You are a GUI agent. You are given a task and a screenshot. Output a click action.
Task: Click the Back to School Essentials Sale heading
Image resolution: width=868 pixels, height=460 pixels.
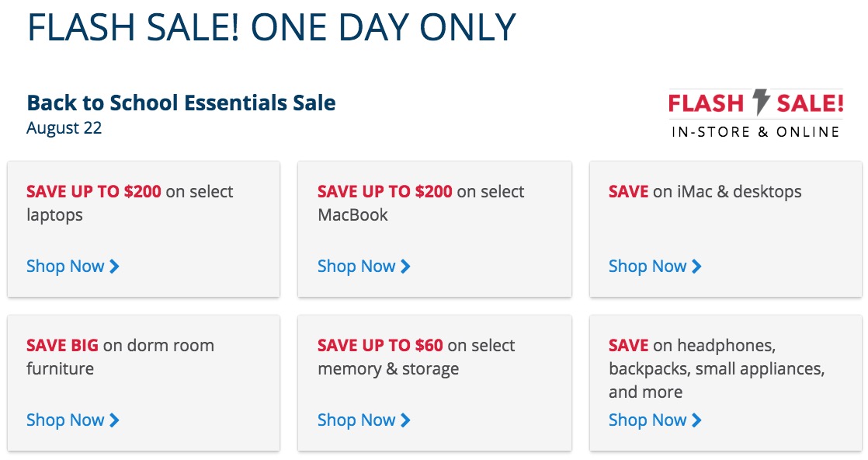coord(181,103)
